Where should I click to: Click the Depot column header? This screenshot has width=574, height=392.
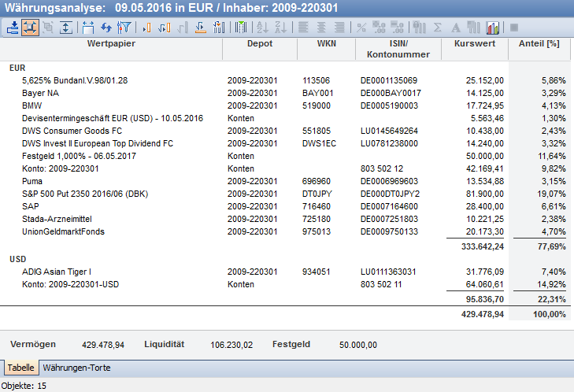point(260,43)
